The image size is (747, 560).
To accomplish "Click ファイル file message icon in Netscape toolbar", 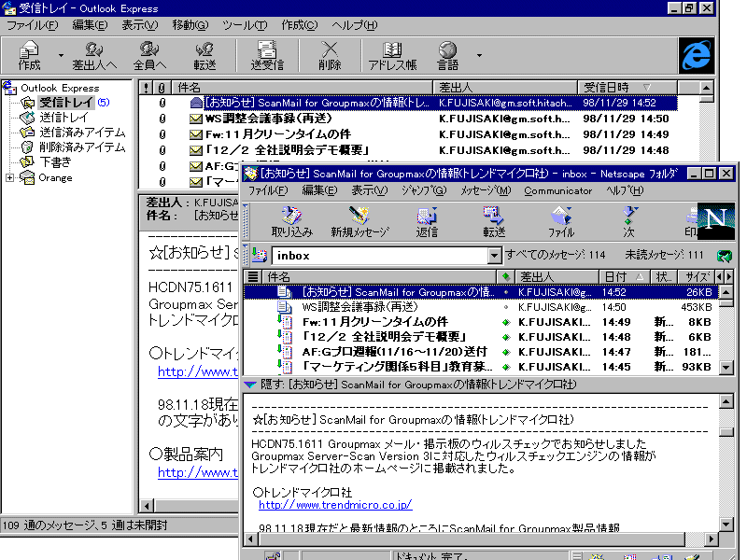I will (561, 222).
